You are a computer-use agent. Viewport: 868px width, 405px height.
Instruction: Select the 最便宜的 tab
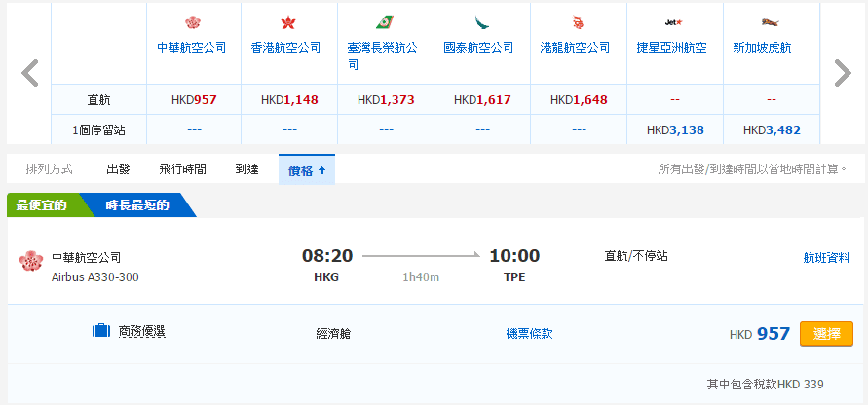point(41,205)
